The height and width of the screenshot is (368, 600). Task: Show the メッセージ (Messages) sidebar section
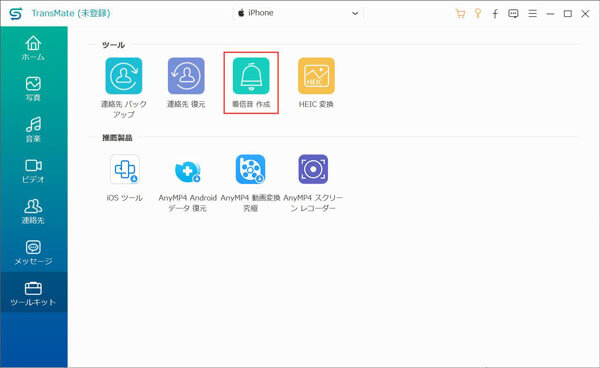tap(33, 252)
